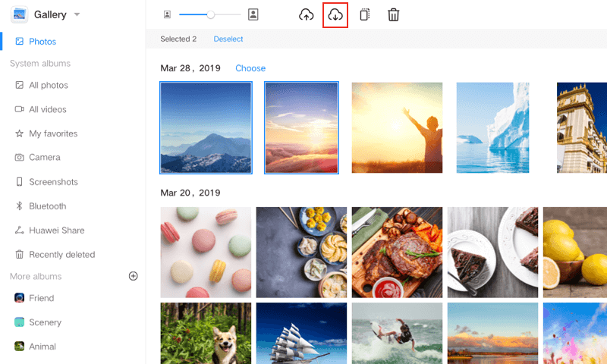Delete selected photos with trash icon
The width and height of the screenshot is (607, 364).
coord(393,14)
